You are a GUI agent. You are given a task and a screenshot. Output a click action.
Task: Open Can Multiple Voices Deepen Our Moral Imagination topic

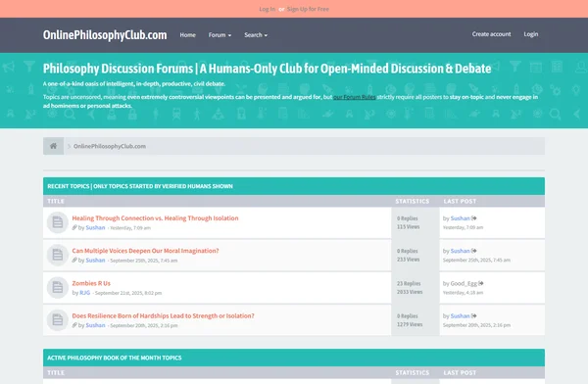pyautogui.click(x=145, y=251)
